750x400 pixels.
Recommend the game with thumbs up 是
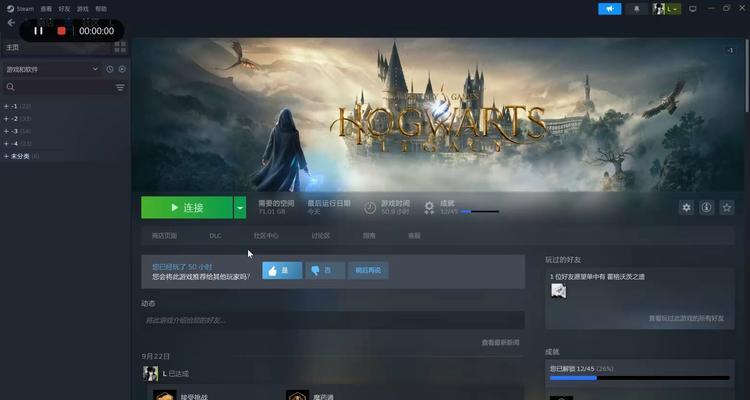tap(282, 270)
